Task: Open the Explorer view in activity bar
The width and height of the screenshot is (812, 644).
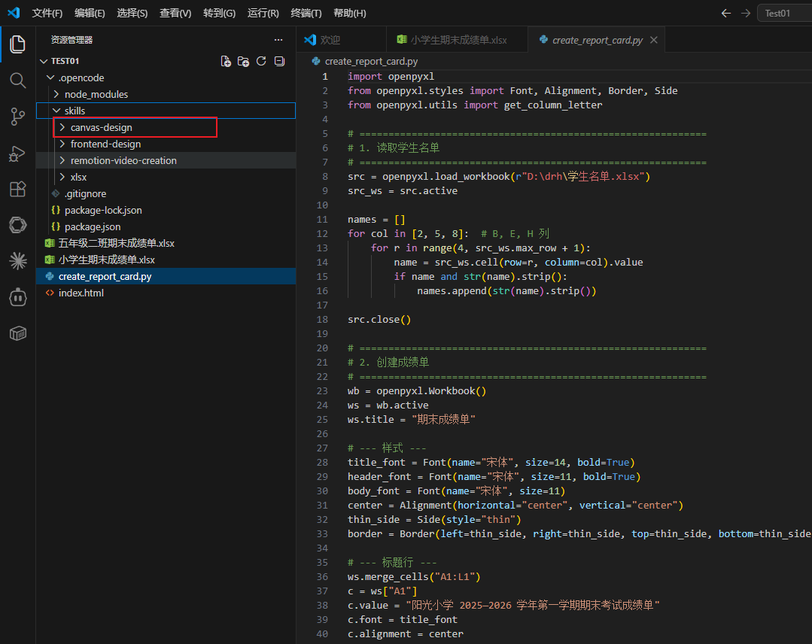Action: tap(17, 44)
